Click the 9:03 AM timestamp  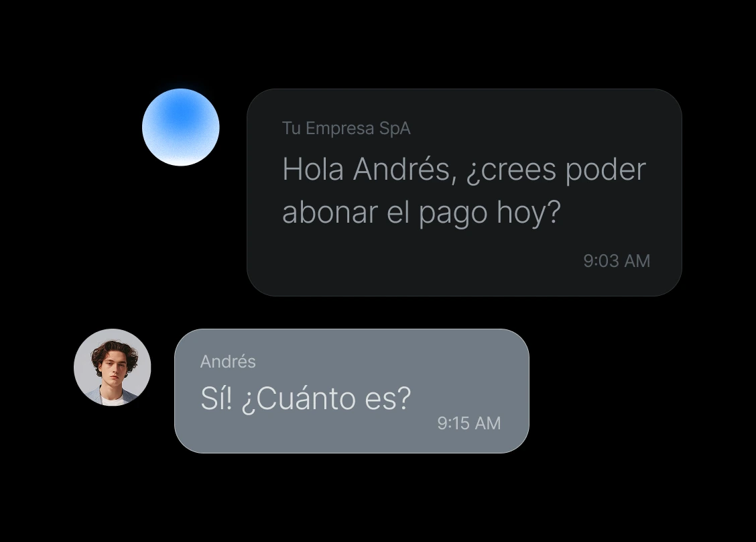[x=617, y=261]
